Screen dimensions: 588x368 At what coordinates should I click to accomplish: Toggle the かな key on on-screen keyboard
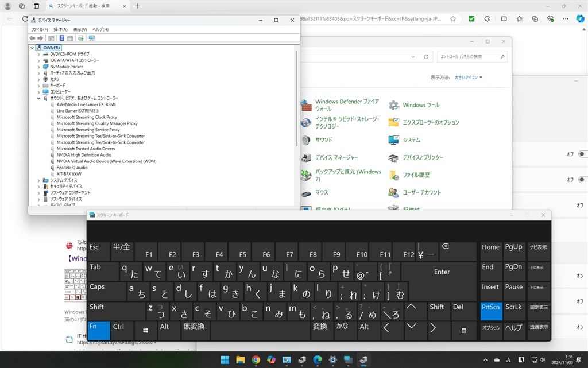pyautogui.click(x=345, y=331)
